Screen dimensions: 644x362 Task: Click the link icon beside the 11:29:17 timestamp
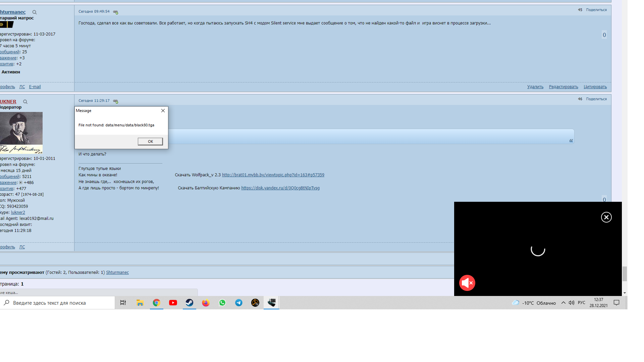[x=115, y=101]
